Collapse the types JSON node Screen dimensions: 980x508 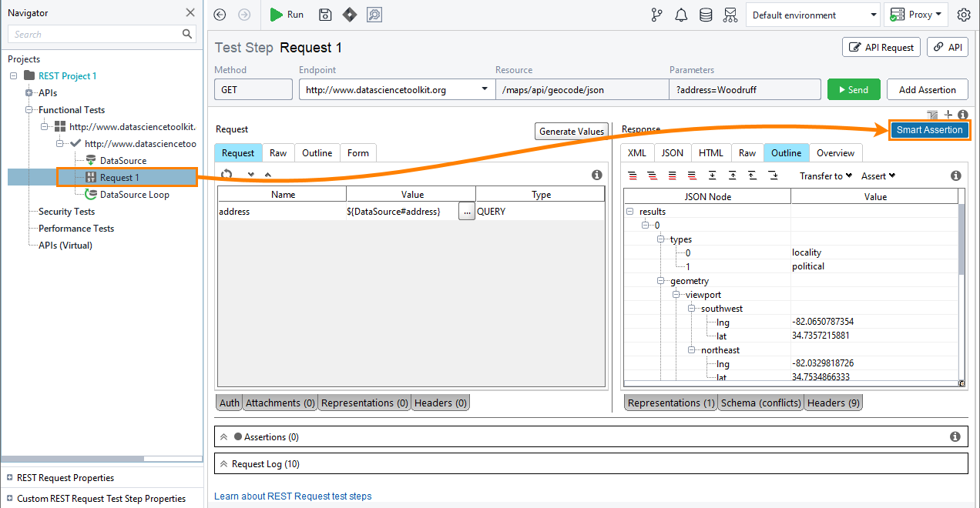coord(660,239)
